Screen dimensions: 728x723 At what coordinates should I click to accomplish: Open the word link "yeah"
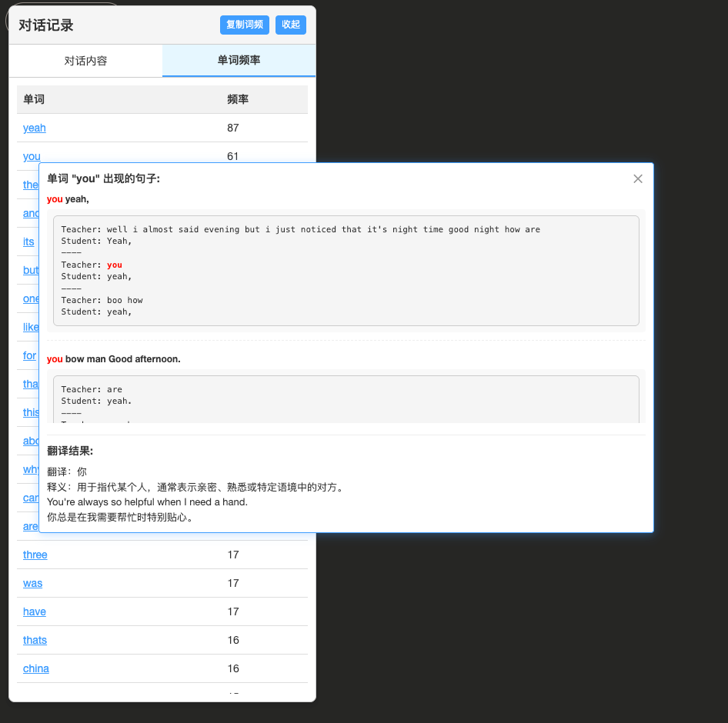point(35,128)
